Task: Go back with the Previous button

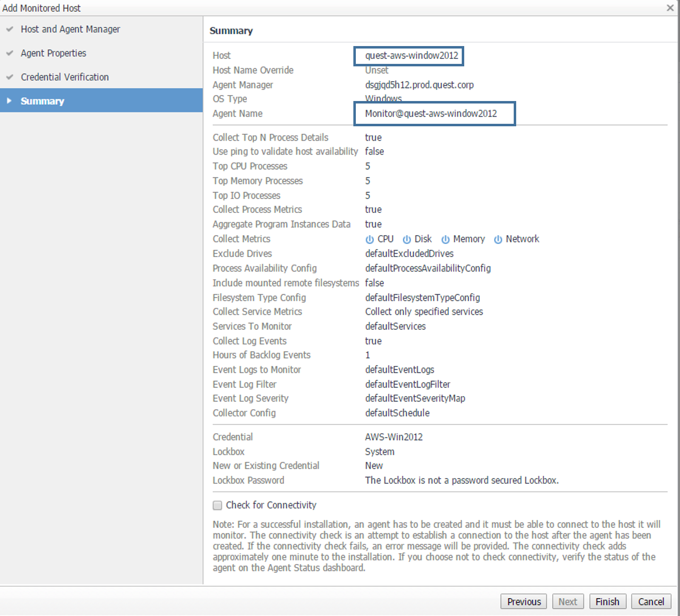Action: click(524, 602)
